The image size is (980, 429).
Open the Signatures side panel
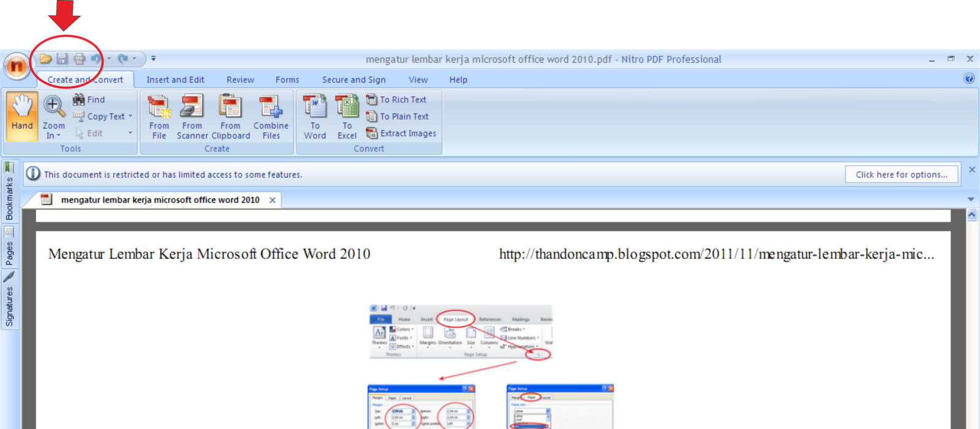9,300
